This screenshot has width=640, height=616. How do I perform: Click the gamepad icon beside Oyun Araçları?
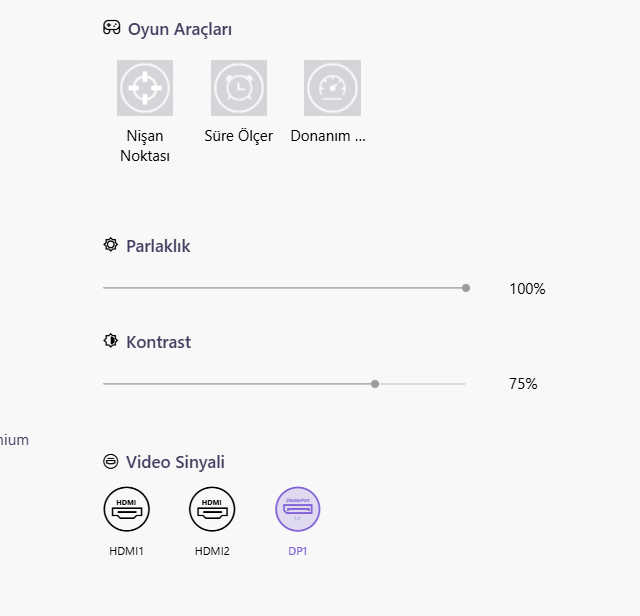pos(111,28)
